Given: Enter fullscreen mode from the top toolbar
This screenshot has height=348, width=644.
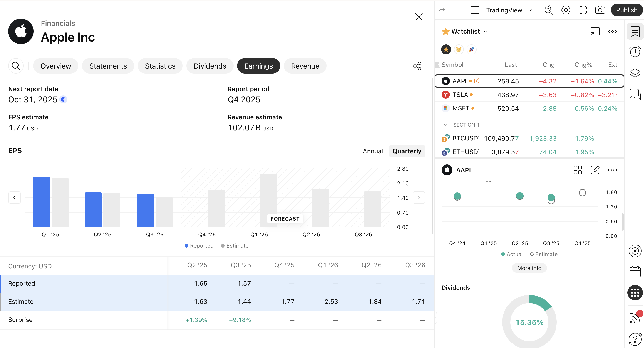Looking at the screenshot, I should [x=583, y=10].
